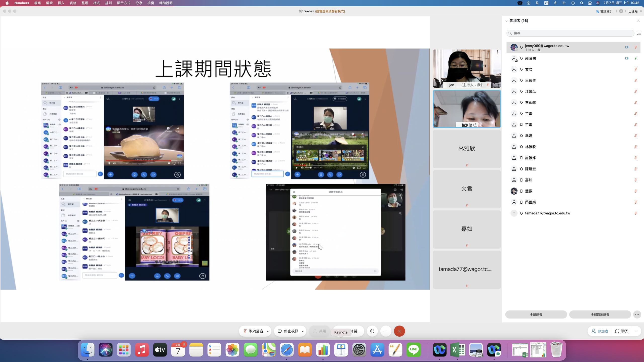Open the 格式 menu

point(97,3)
